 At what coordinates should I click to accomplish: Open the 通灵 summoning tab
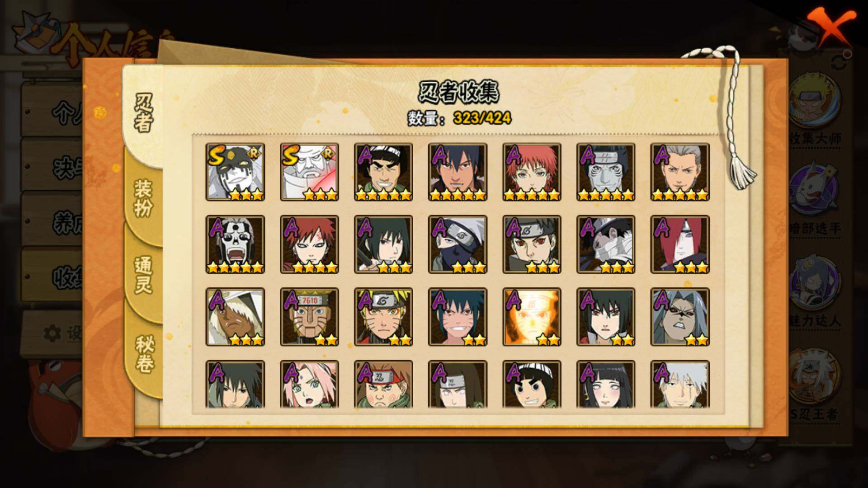pyautogui.click(x=143, y=275)
